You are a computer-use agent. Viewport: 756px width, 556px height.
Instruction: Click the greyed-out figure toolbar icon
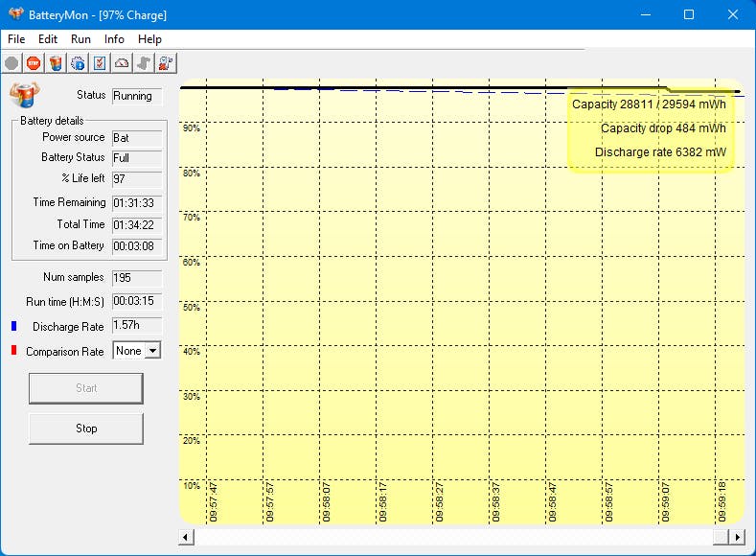[x=144, y=63]
